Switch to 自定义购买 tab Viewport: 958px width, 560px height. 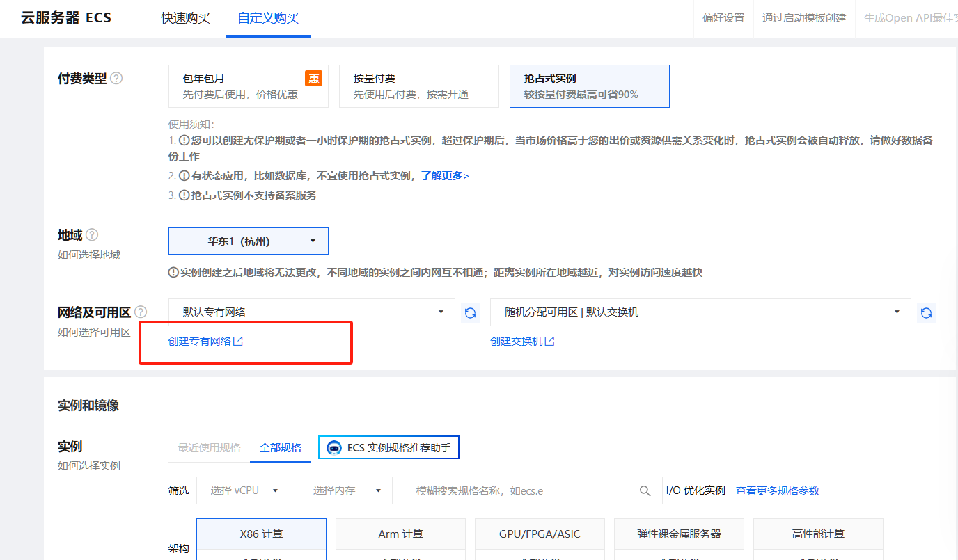[268, 18]
